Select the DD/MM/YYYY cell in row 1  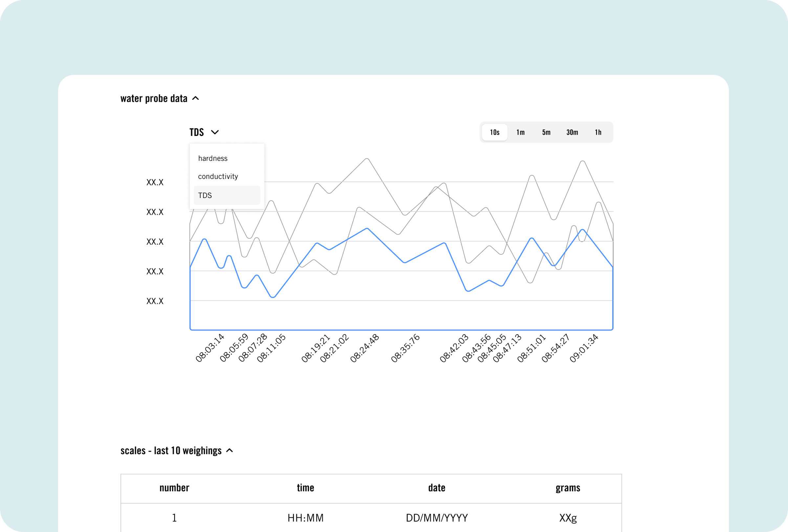click(437, 518)
